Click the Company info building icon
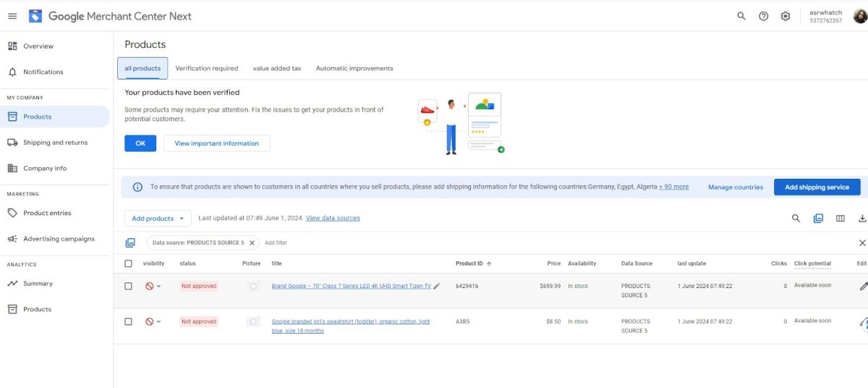868x388 pixels. pos(12,168)
